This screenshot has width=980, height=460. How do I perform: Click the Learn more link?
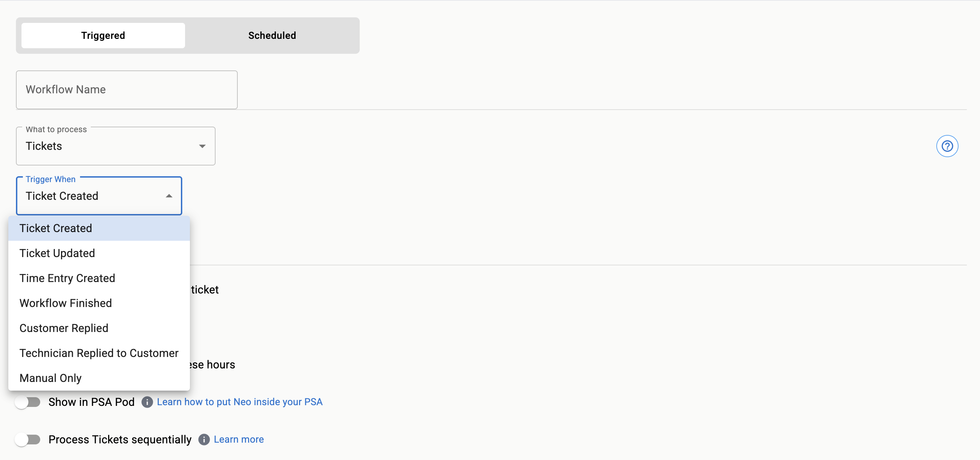pos(238,440)
